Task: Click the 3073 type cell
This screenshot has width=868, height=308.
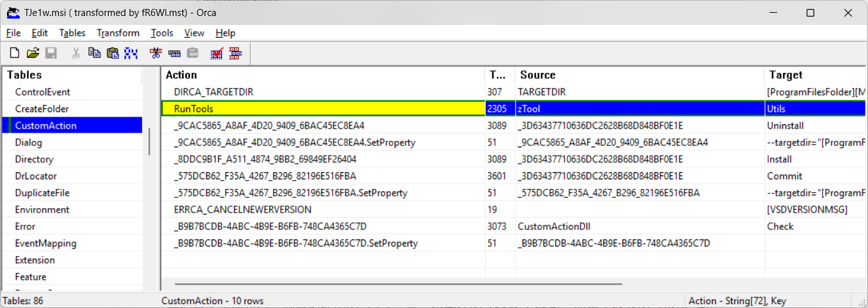Action: 500,226
